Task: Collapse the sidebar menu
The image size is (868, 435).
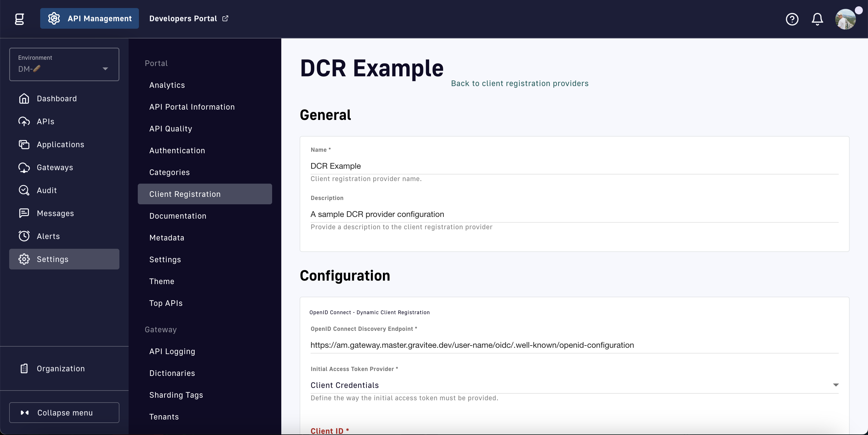Action: point(64,412)
